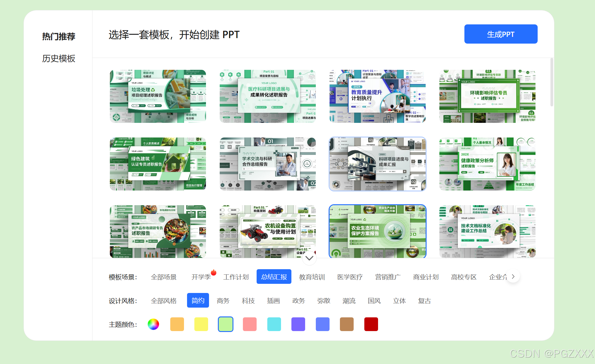Select 农机设备购置与使用计划 tractor template

coord(268,231)
